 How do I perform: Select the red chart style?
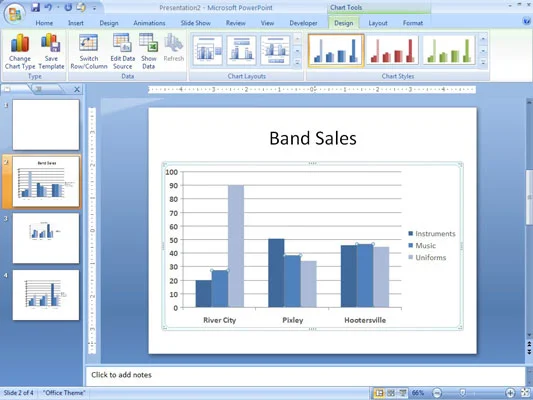(x=392, y=51)
